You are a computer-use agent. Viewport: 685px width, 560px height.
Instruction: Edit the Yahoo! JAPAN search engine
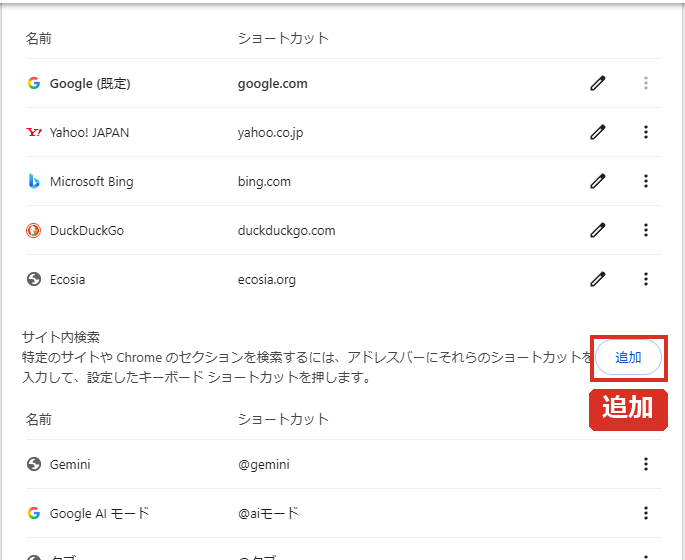click(598, 132)
